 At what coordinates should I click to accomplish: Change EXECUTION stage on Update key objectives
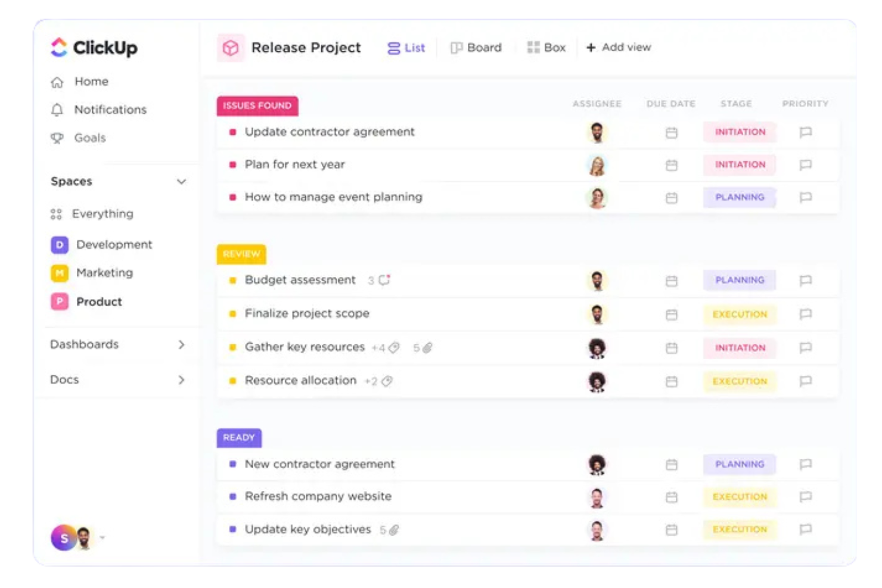tap(740, 529)
